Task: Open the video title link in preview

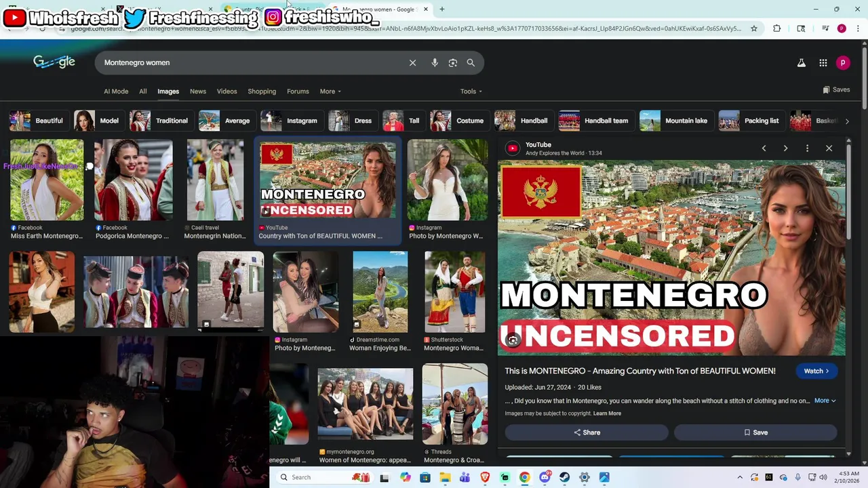Action: [640, 371]
